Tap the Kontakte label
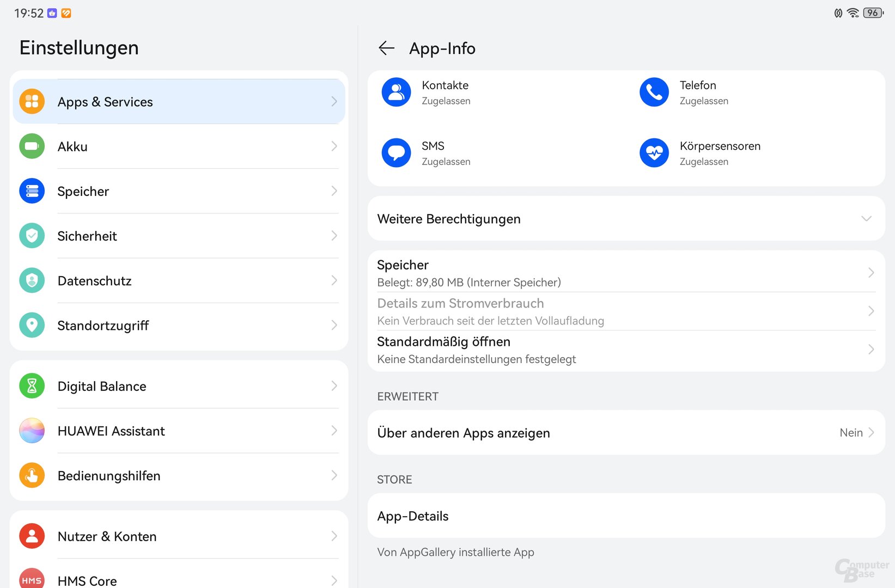This screenshot has height=588, width=895. coord(445,85)
